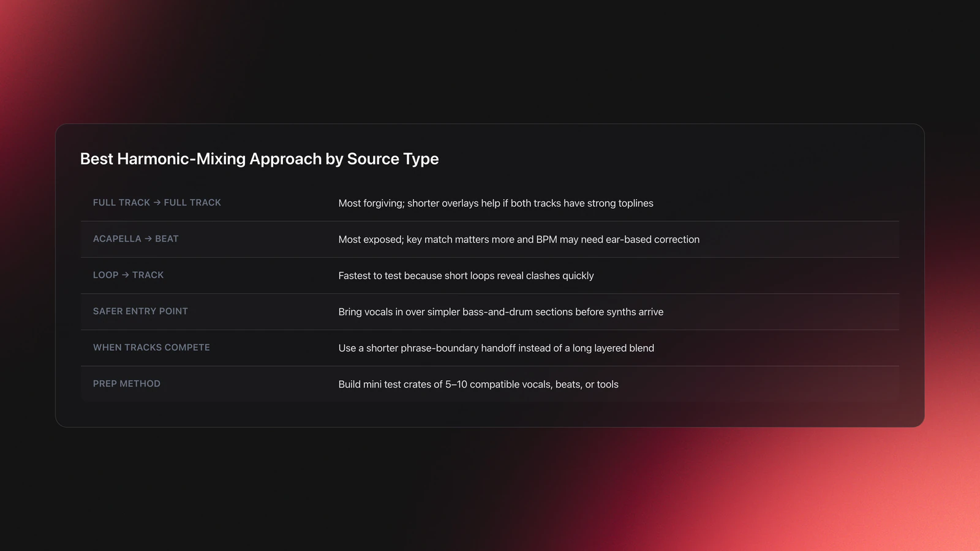Click the heading Best Harmonic-Mixing Approach by Source Type
This screenshot has width=980, height=551.
259,159
